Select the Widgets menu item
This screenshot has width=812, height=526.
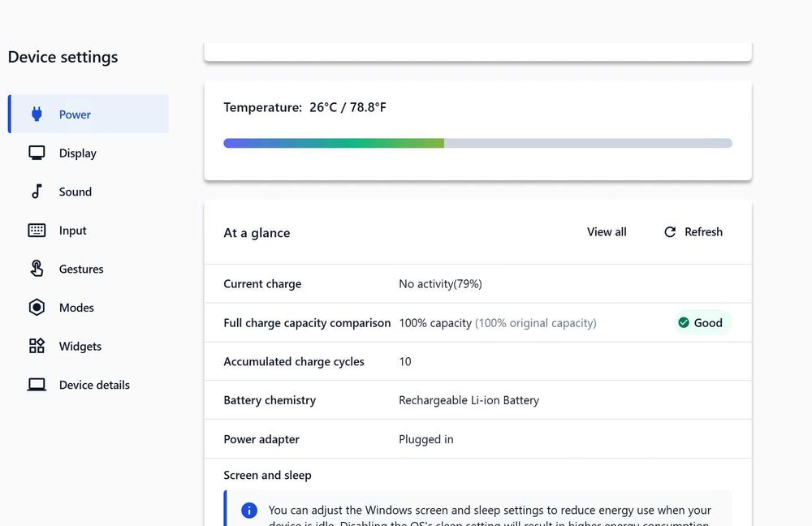pos(80,346)
